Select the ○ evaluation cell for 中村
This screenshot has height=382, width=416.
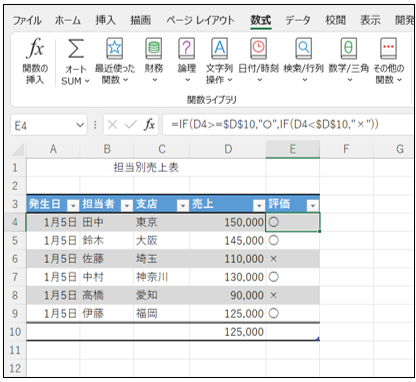293,277
